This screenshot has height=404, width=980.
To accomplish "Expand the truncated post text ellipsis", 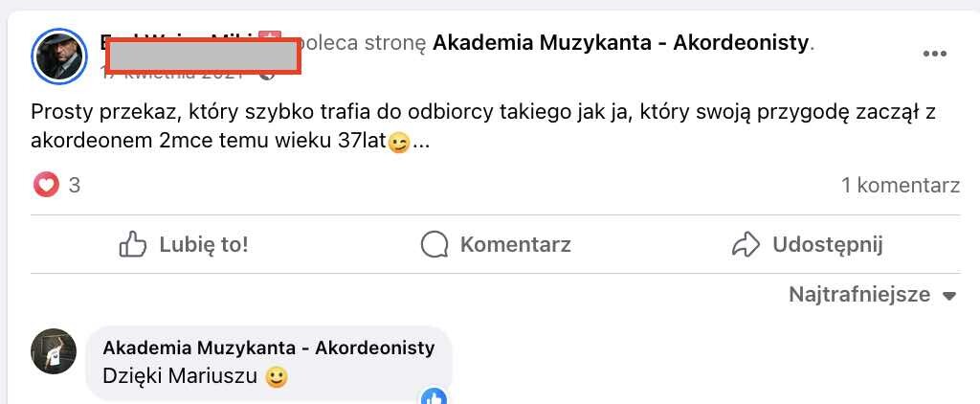I will point(421,144).
